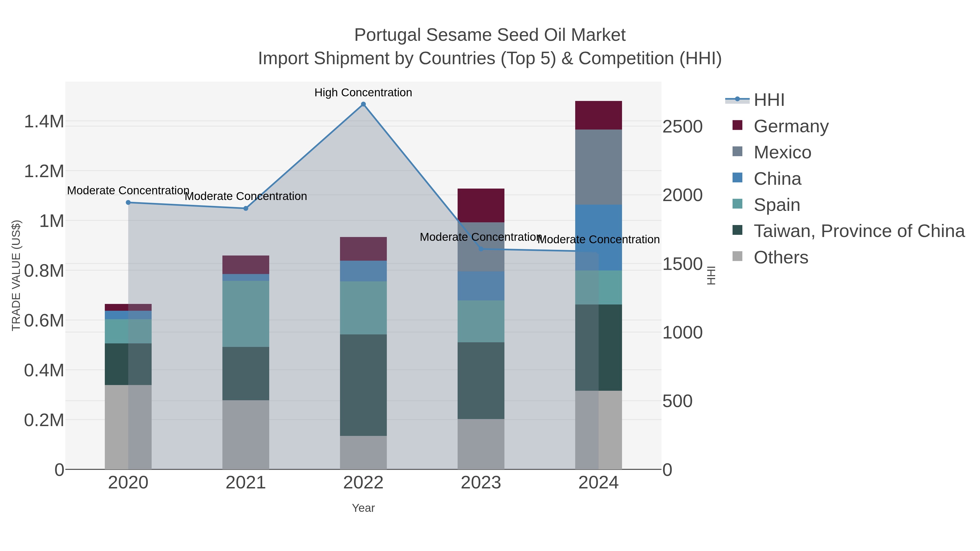Click the China segment of 2023 bar
The height and width of the screenshot is (551, 980).
[481, 286]
